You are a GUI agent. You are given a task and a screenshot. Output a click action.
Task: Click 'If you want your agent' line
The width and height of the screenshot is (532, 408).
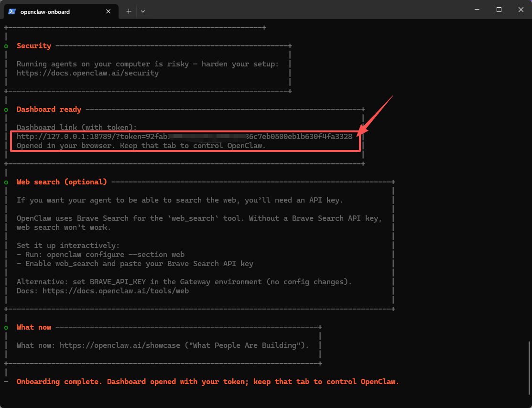(180, 200)
